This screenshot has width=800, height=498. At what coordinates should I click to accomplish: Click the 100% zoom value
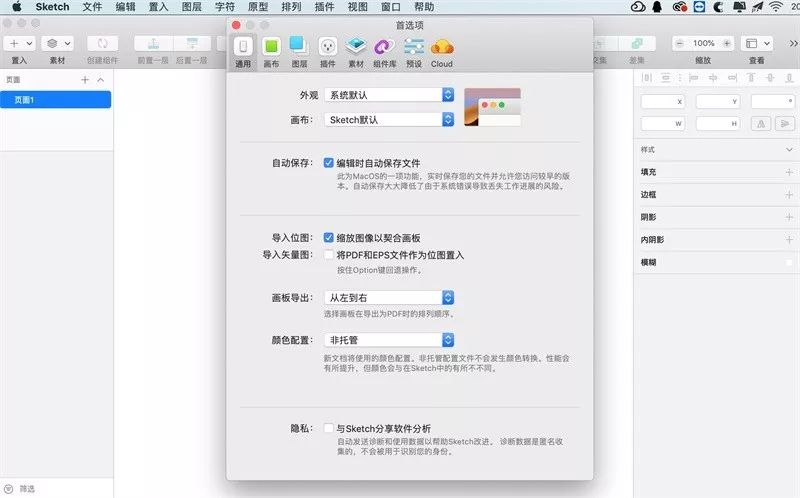tap(704, 43)
